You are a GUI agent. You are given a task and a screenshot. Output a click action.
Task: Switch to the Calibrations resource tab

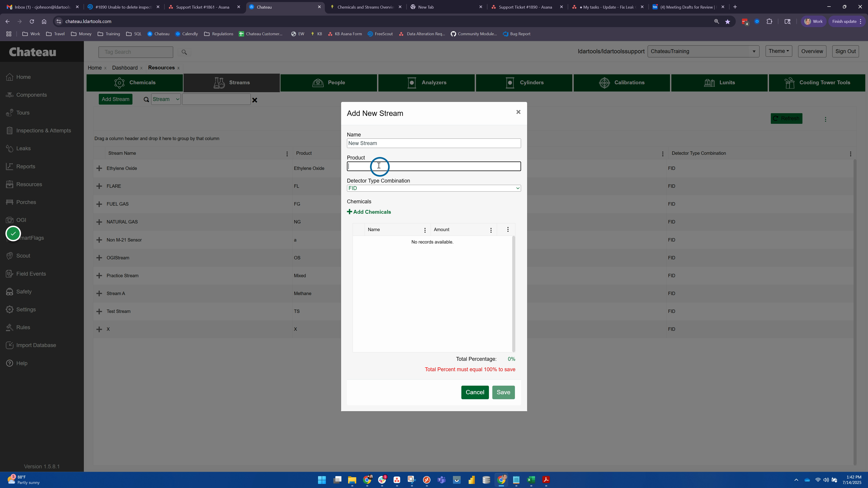[622, 83]
